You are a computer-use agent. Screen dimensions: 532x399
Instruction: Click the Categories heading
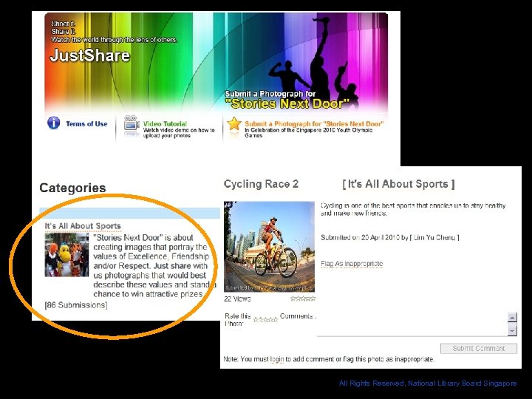(x=72, y=188)
